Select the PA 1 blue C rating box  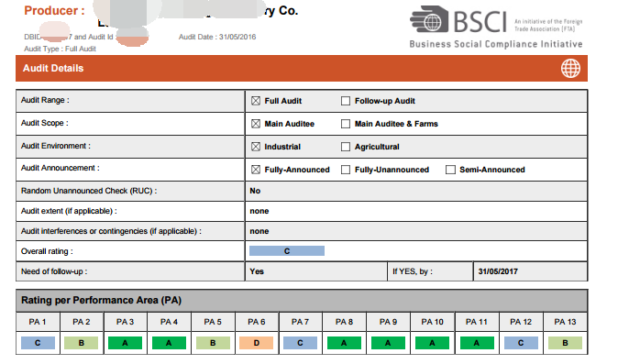pos(38,343)
